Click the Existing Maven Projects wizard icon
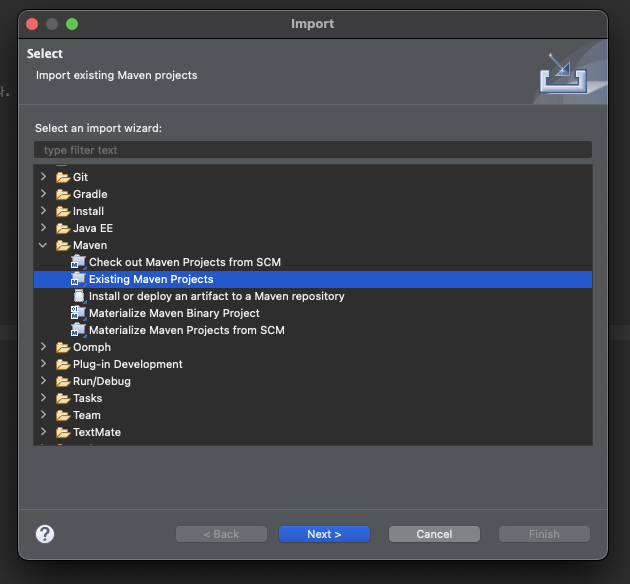 (78, 279)
